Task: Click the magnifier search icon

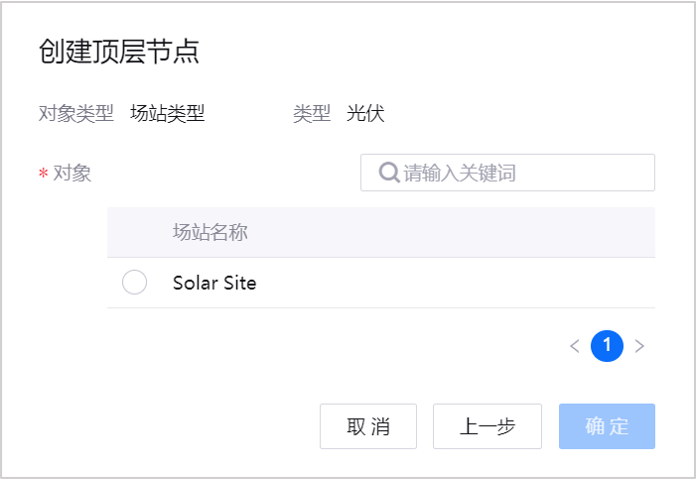Action: click(390, 172)
